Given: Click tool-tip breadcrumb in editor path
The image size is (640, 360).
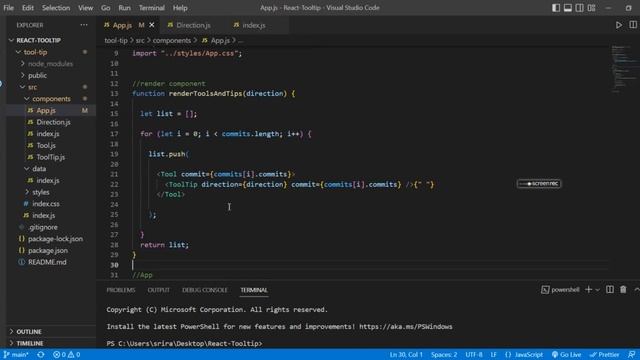Looking at the screenshot, I should point(116,40).
